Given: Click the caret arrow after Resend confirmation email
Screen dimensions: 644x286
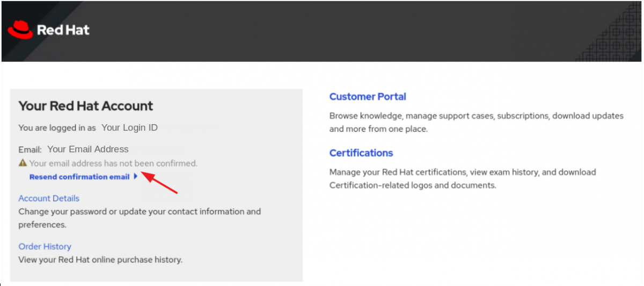Looking at the screenshot, I should pyautogui.click(x=136, y=176).
